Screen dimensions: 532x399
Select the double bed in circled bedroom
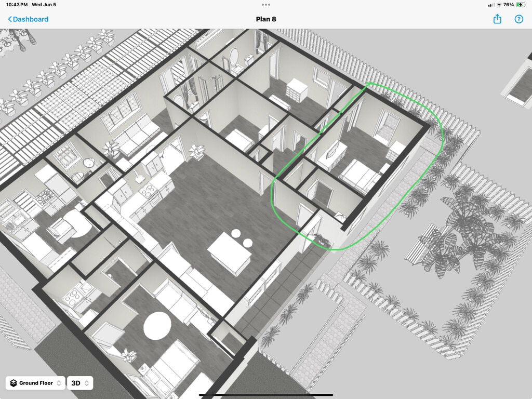360,174
